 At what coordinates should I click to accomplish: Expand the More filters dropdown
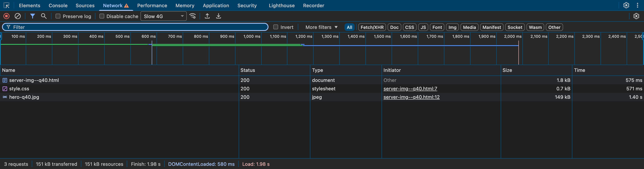click(321, 27)
